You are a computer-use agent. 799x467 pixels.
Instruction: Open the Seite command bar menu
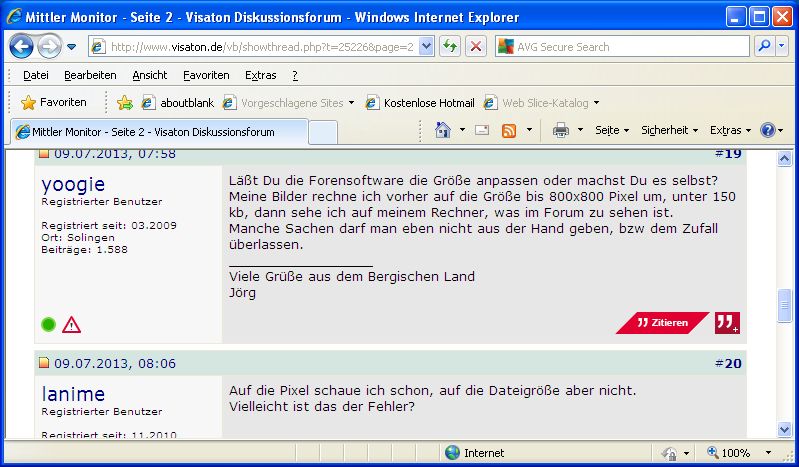(x=612, y=131)
